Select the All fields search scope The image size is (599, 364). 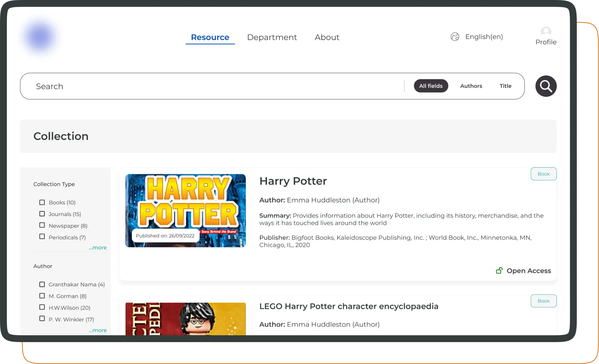(x=431, y=86)
